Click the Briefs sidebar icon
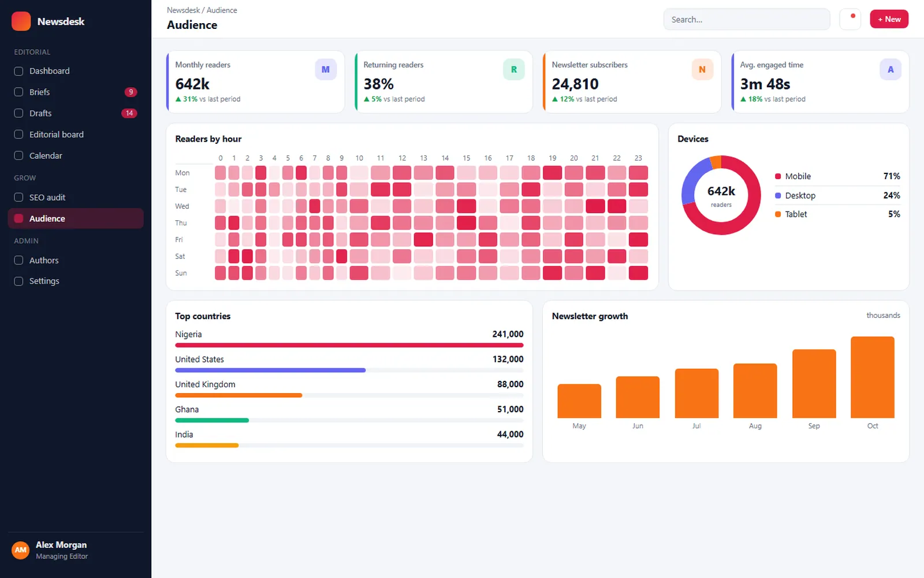 [x=18, y=92]
